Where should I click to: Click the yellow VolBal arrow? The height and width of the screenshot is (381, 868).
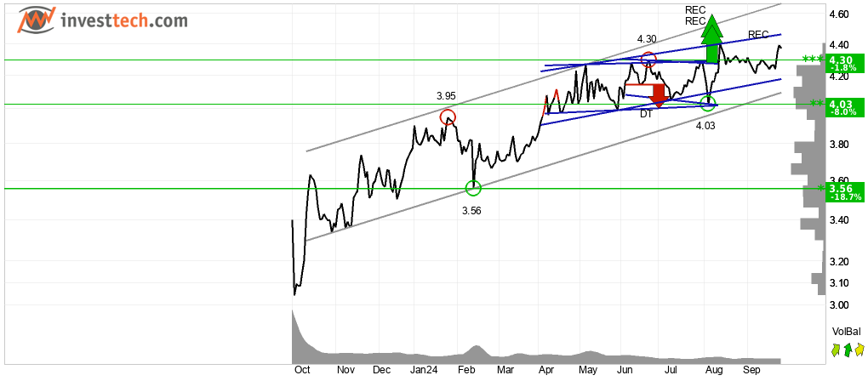point(859,350)
